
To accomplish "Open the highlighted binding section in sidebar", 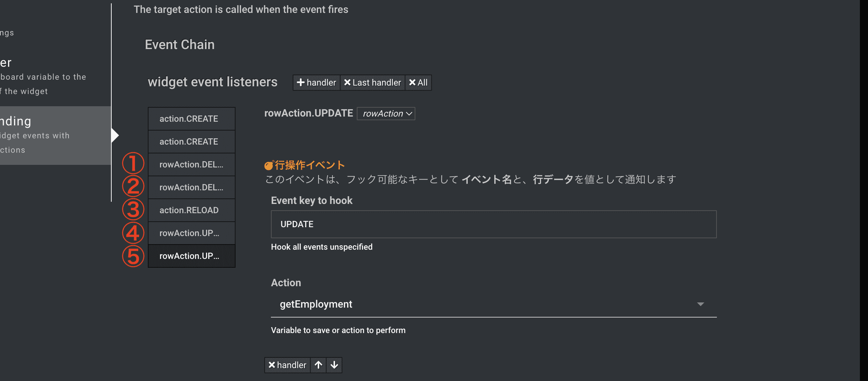I will pos(55,135).
